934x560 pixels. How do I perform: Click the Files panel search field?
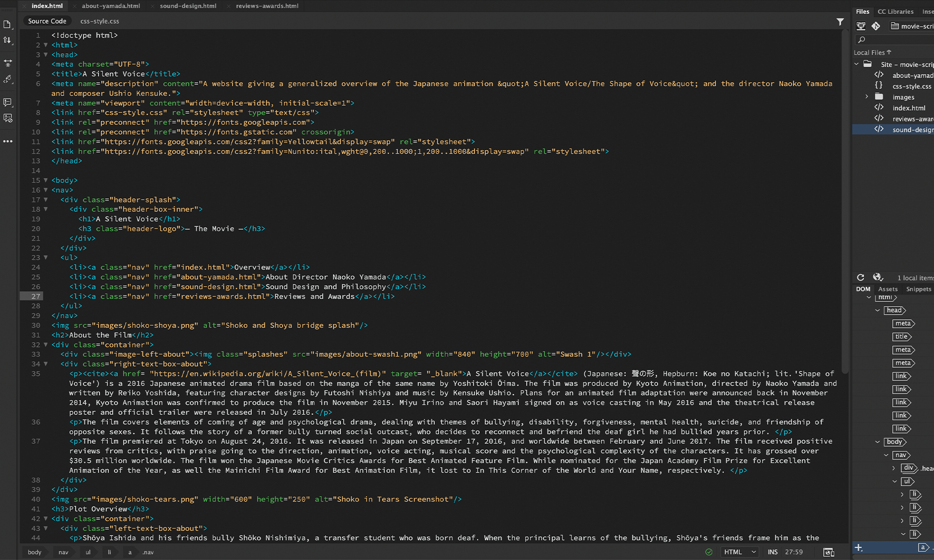897,40
